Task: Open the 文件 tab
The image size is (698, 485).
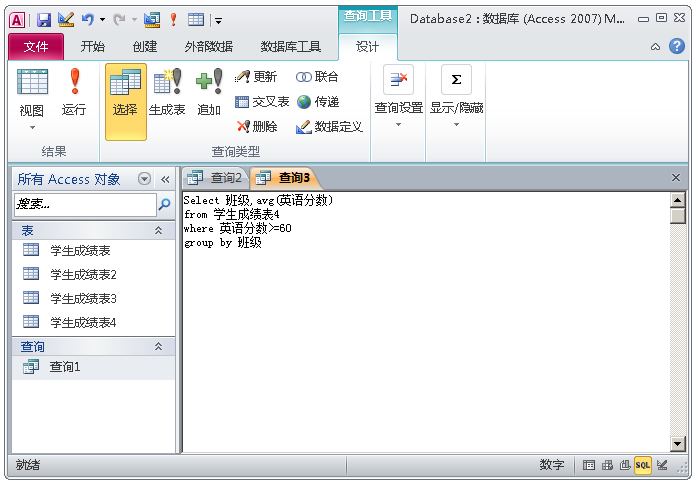Action: tap(36, 46)
